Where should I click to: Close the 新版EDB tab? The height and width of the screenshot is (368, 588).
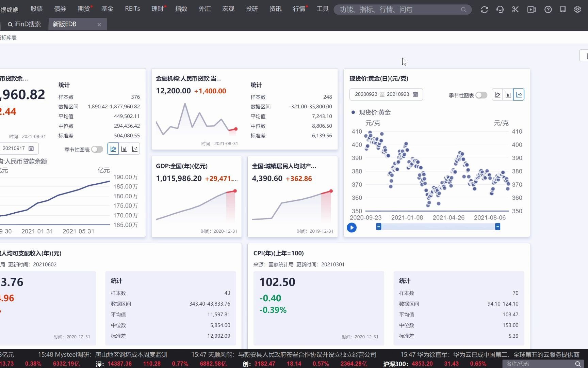coord(99,25)
